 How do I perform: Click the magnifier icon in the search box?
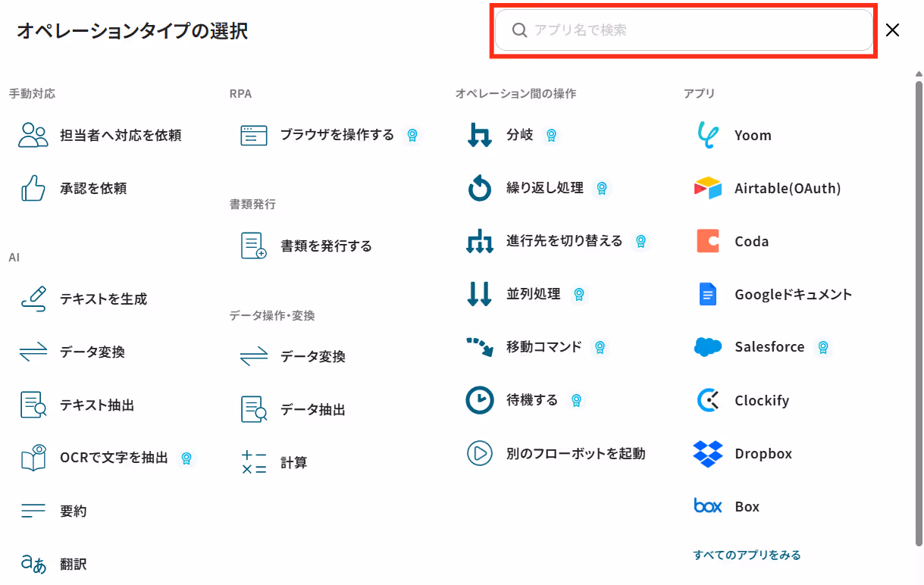519,30
